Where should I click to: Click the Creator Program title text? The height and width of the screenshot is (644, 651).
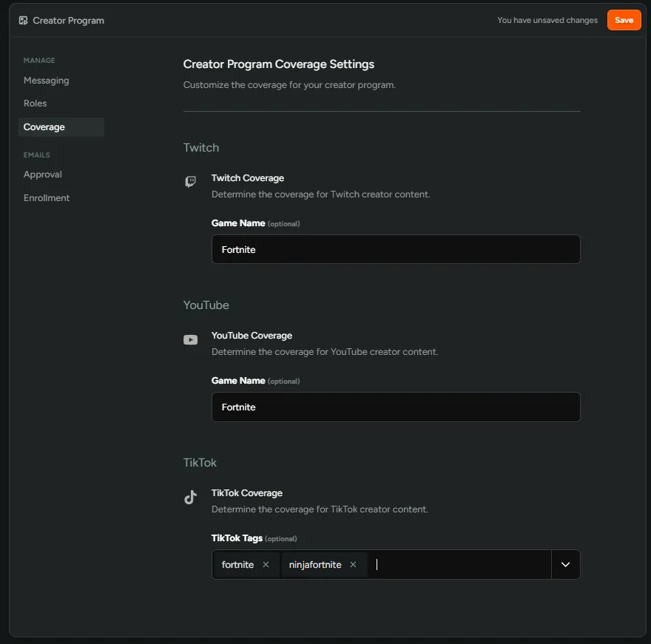(x=69, y=21)
